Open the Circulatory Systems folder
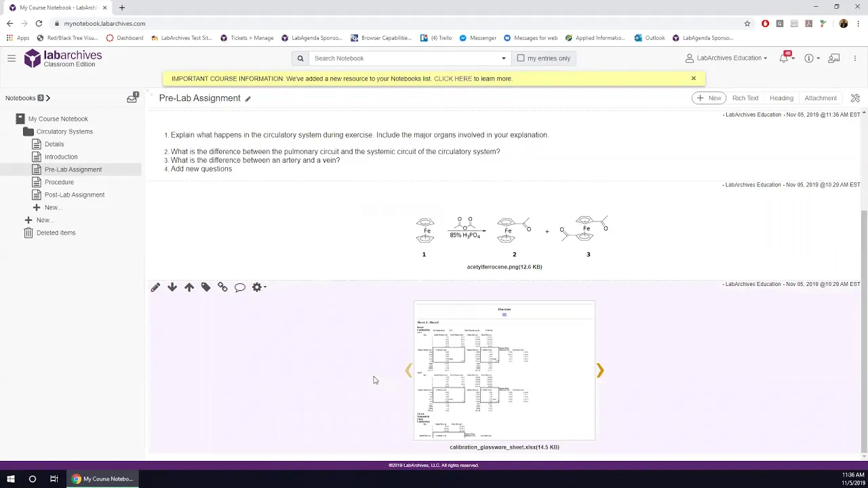The width and height of the screenshot is (868, 488). click(x=64, y=131)
